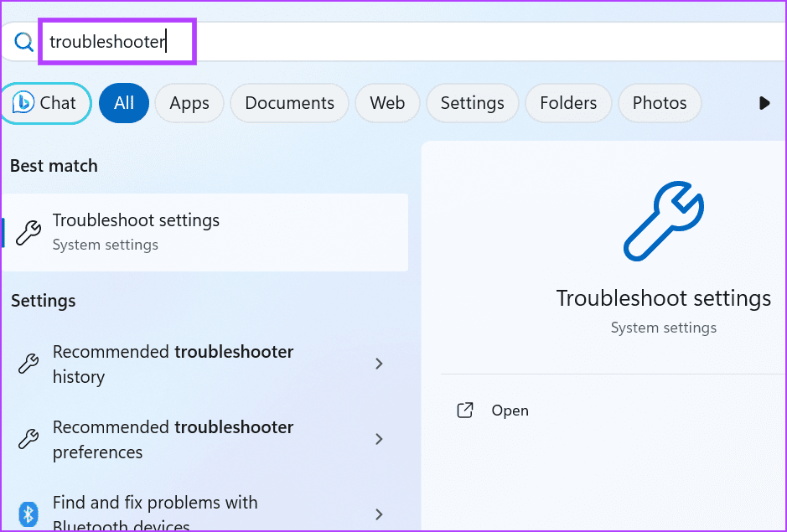Switch to the Folders filter tab
The image size is (787, 532).
(x=568, y=103)
